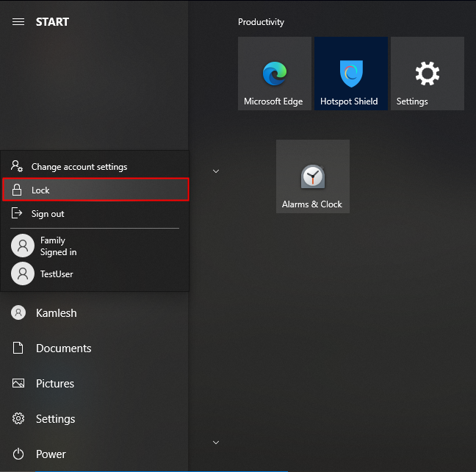Open Hotspot Shield tile
The height and width of the screenshot is (472, 476).
click(351, 74)
